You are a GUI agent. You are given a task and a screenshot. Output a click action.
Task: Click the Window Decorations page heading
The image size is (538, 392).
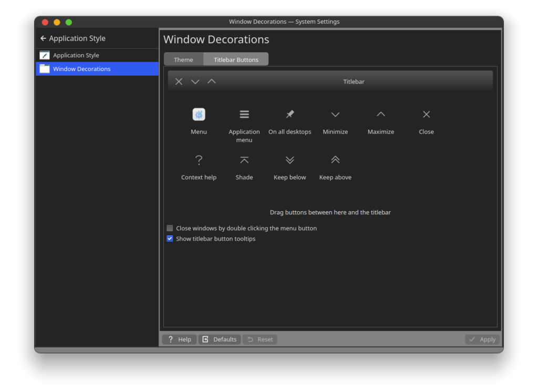[216, 39]
